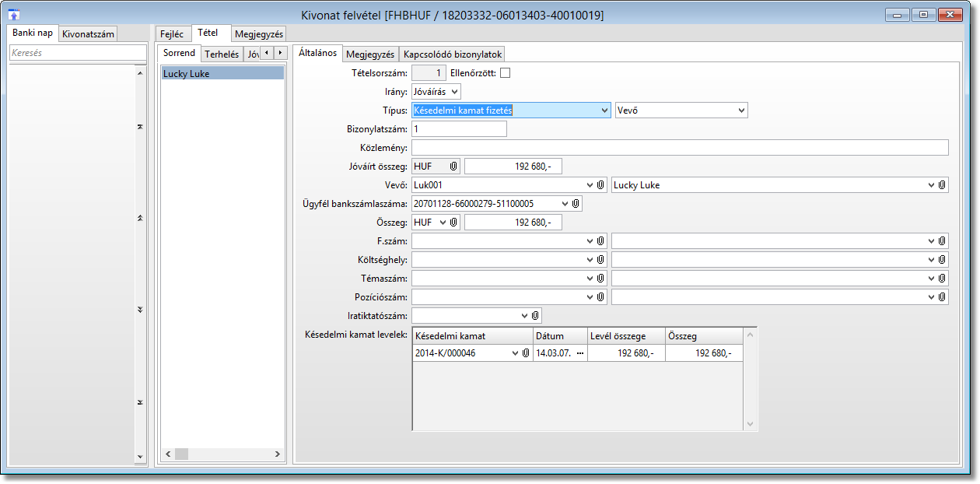Switch to the Fejléc tab
Image resolution: width=980 pixels, height=484 pixels.
[x=171, y=34]
